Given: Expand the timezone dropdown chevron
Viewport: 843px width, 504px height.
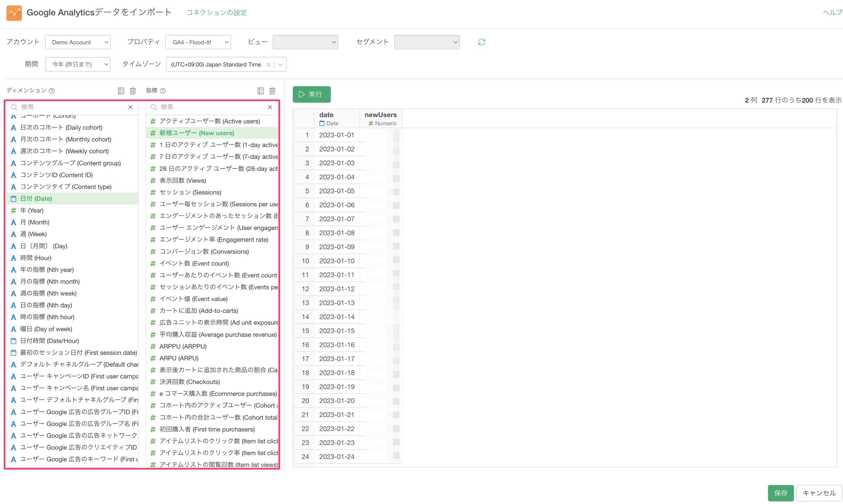Looking at the screenshot, I should coord(281,64).
